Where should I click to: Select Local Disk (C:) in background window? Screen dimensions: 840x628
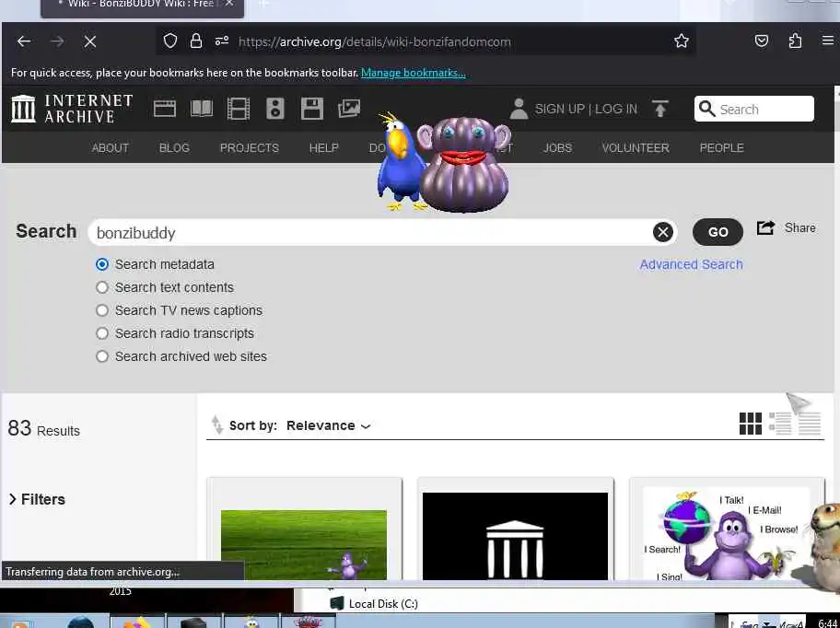374,604
